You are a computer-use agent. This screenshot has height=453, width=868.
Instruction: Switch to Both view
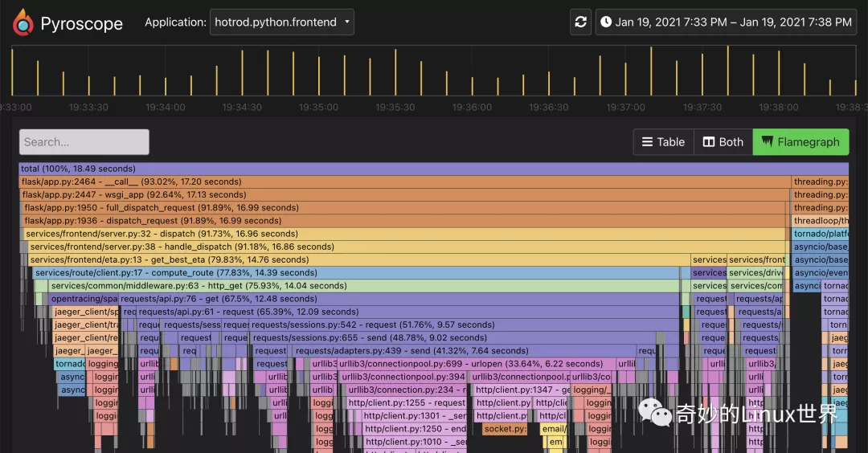723,142
